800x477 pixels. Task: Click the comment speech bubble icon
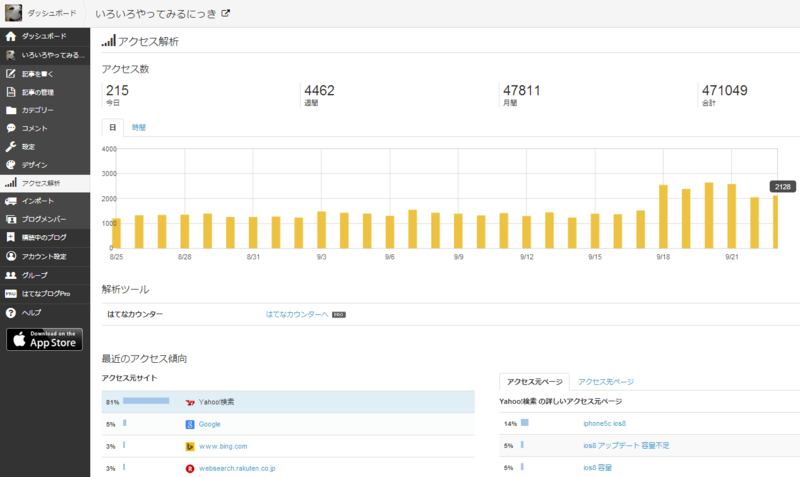pyautogui.click(x=11, y=128)
